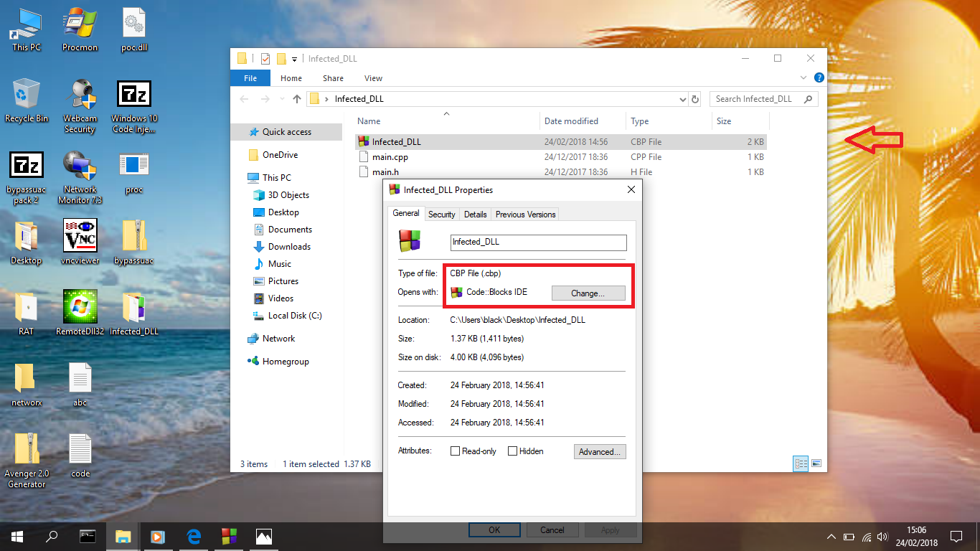Screen dimensions: 980x551
Task: Open the networx folder
Action: (x=27, y=385)
